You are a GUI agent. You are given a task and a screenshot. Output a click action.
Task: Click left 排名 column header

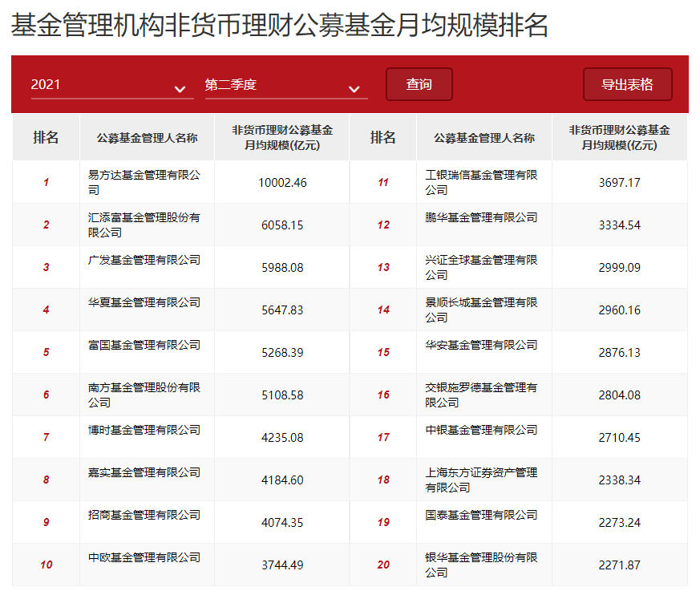[x=46, y=137]
